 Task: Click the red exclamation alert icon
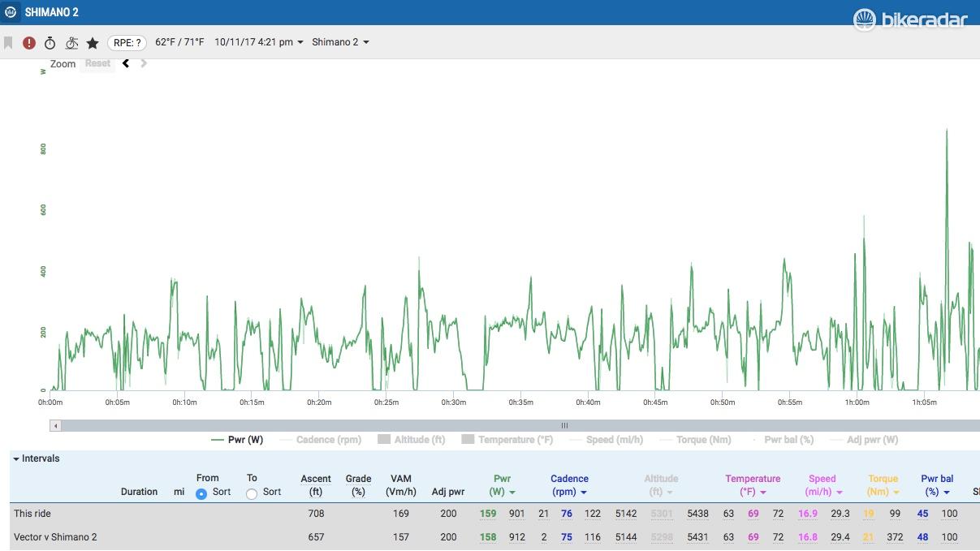pyautogui.click(x=29, y=42)
